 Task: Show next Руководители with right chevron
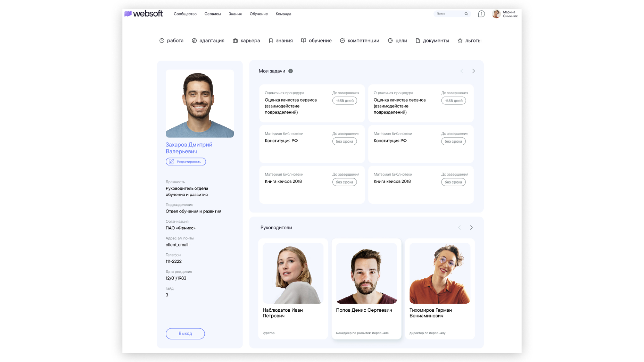coord(471,228)
